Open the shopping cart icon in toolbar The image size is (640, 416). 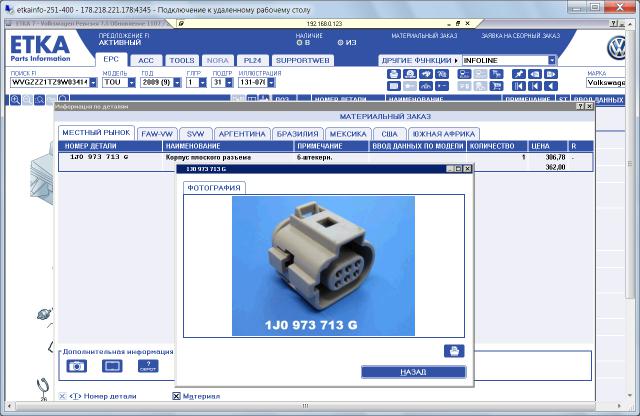coord(497,86)
